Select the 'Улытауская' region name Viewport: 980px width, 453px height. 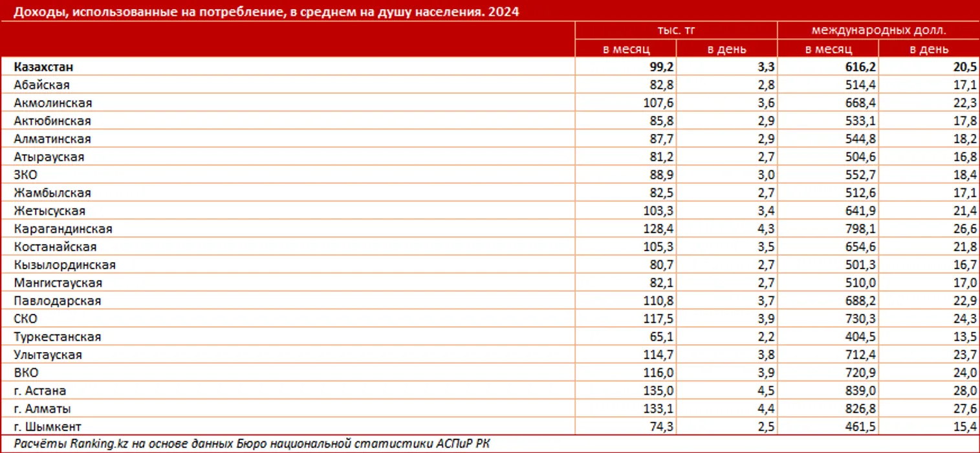(50, 355)
